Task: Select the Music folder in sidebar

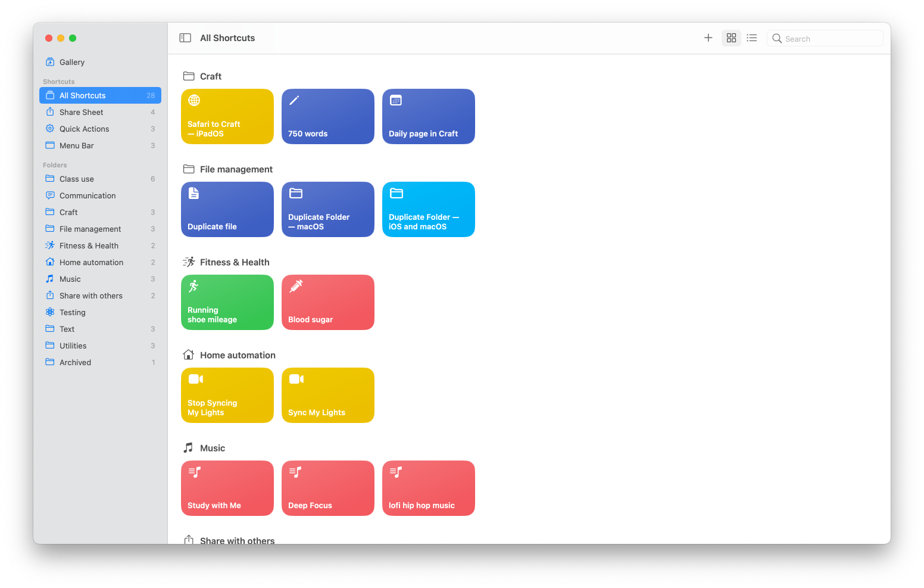Action: 70,278
